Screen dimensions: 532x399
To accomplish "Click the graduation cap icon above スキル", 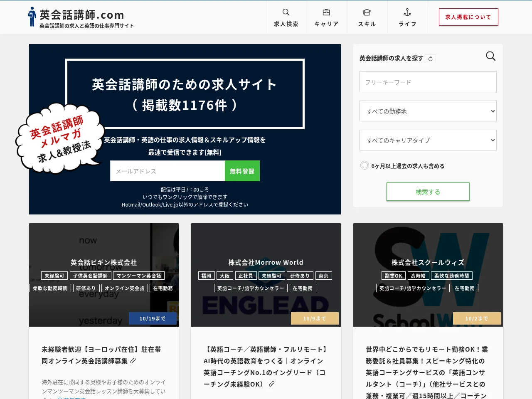I will click(367, 12).
